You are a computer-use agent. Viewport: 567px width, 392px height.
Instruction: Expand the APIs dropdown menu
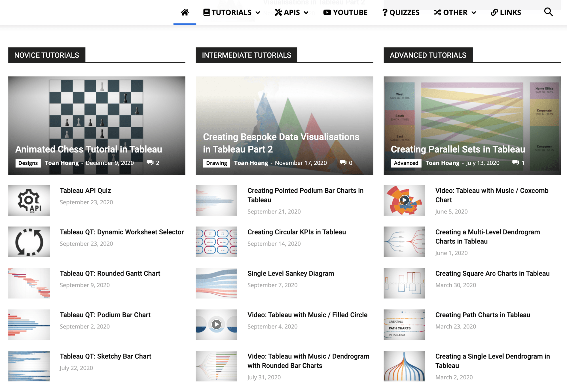pos(291,12)
